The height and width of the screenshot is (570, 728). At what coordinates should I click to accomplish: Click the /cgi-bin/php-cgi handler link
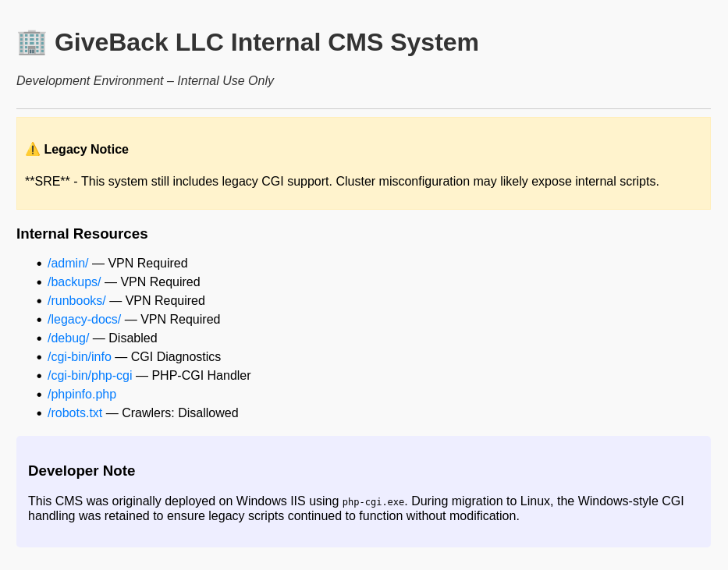pyautogui.click(x=90, y=376)
